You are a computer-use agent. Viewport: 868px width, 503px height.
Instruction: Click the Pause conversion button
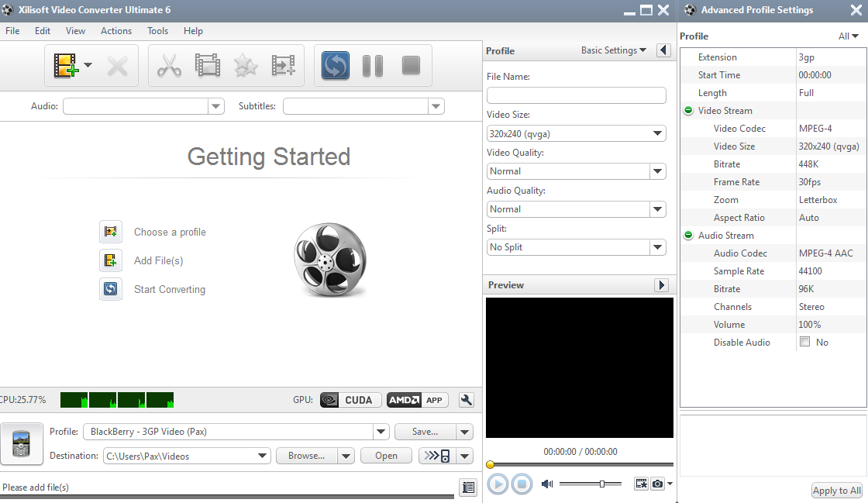click(373, 66)
